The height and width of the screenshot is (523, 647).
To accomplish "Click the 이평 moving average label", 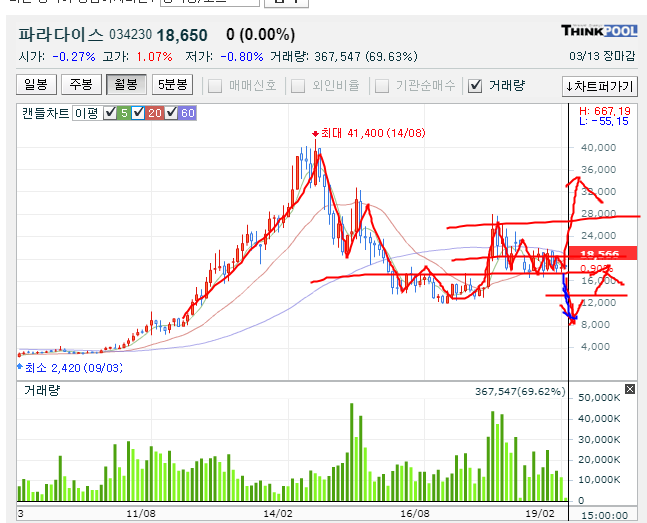I will pyautogui.click(x=87, y=113).
